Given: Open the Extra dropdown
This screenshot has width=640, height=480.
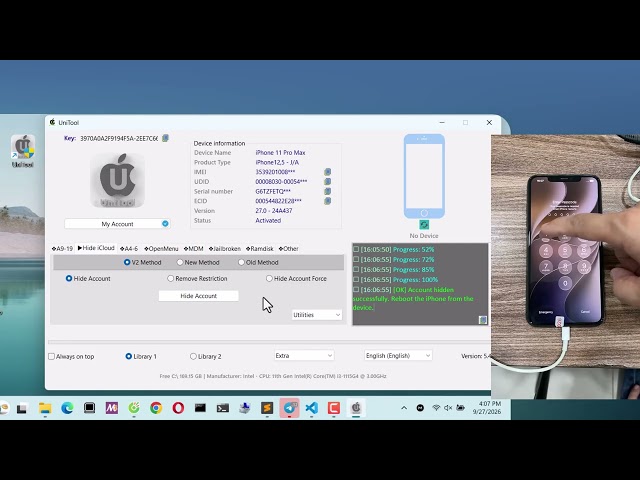Looking at the screenshot, I should (304, 356).
